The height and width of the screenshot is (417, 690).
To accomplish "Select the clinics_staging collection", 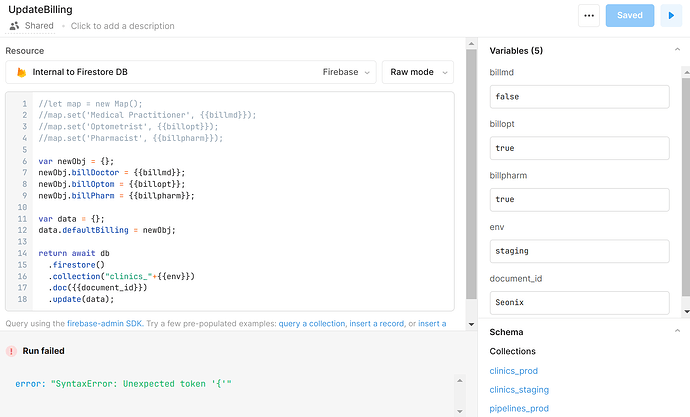I will click(x=519, y=390).
